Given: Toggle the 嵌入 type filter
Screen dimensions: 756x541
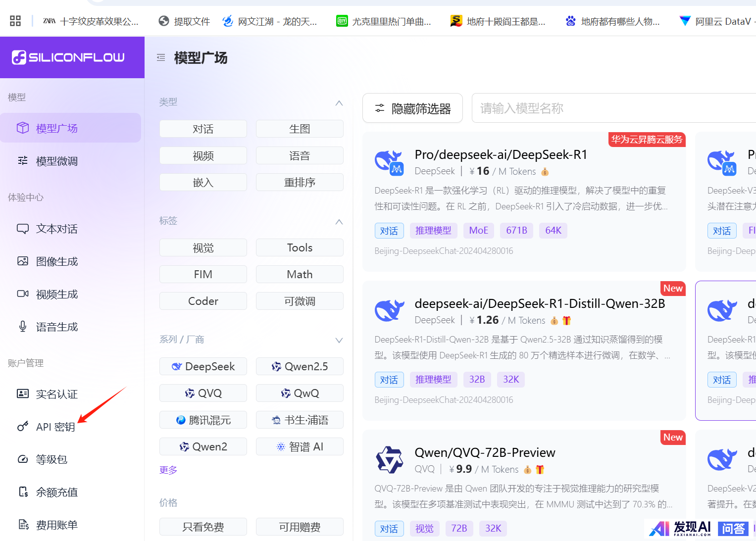Looking at the screenshot, I should click(x=203, y=182).
